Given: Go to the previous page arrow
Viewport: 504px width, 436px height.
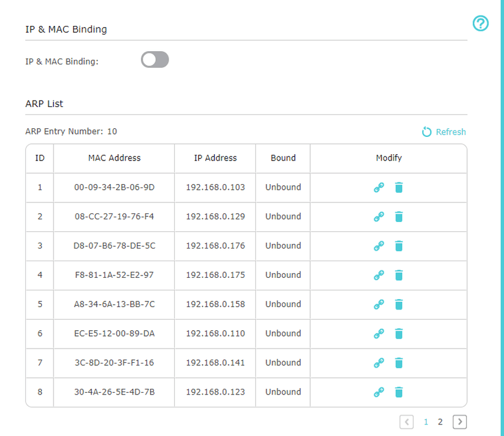Looking at the screenshot, I should (x=407, y=422).
